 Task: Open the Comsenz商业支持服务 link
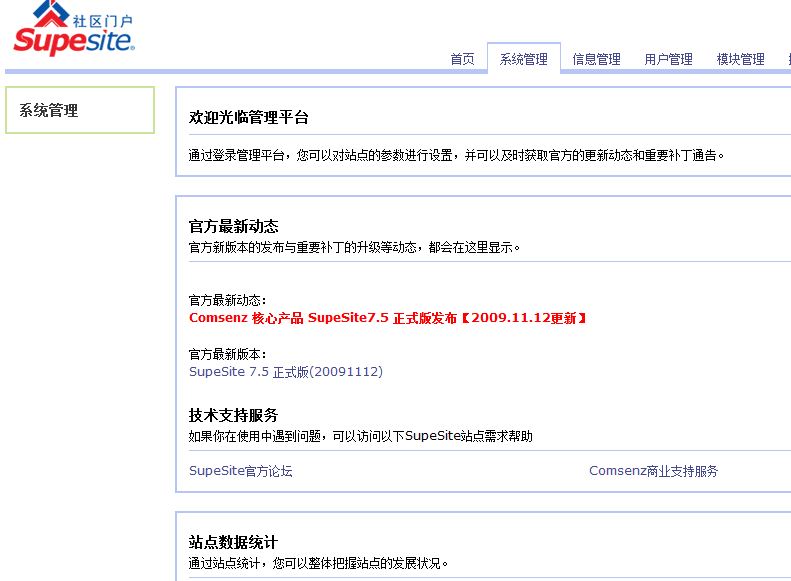pyautogui.click(x=653, y=471)
